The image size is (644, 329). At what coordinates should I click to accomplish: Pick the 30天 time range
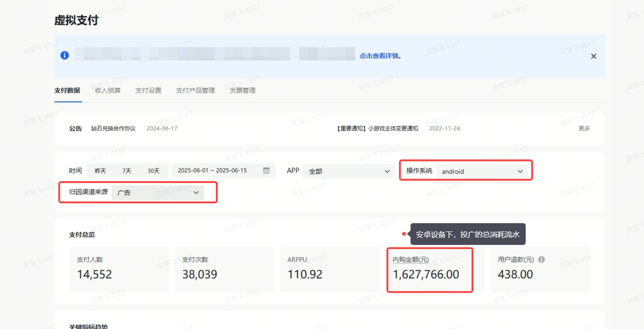(153, 171)
